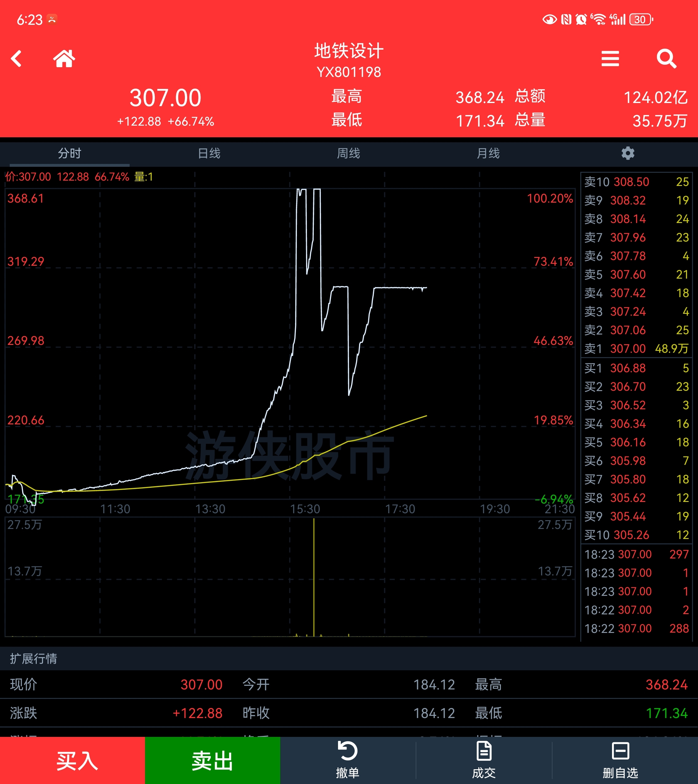
Task: Go to the home screen icon
Action: coord(64,59)
